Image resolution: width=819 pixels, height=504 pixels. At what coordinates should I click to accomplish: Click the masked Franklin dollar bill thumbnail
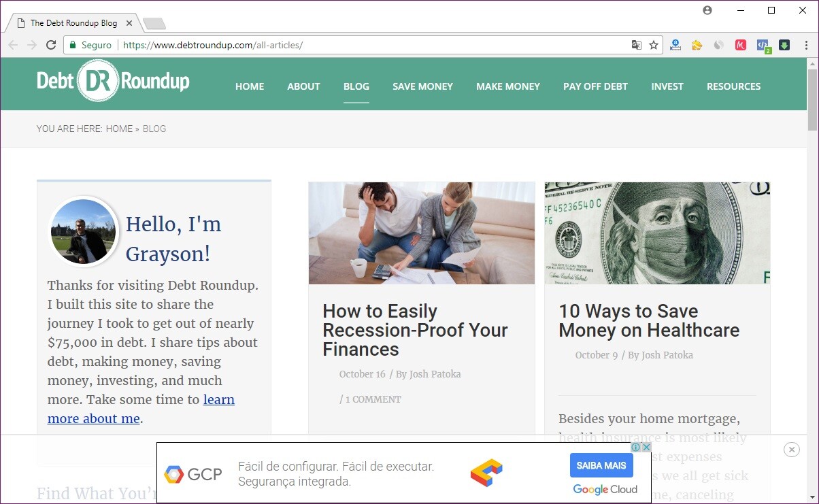(x=657, y=233)
